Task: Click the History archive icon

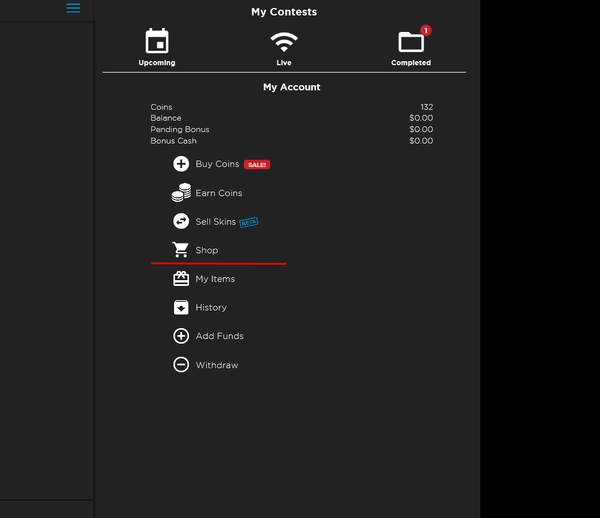Action: coord(181,308)
